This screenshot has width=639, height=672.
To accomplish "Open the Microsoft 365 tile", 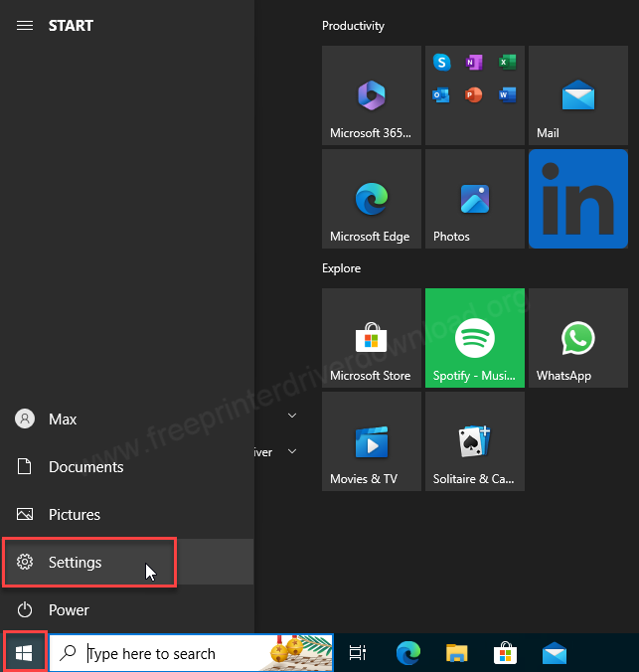I will pos(371,95).
